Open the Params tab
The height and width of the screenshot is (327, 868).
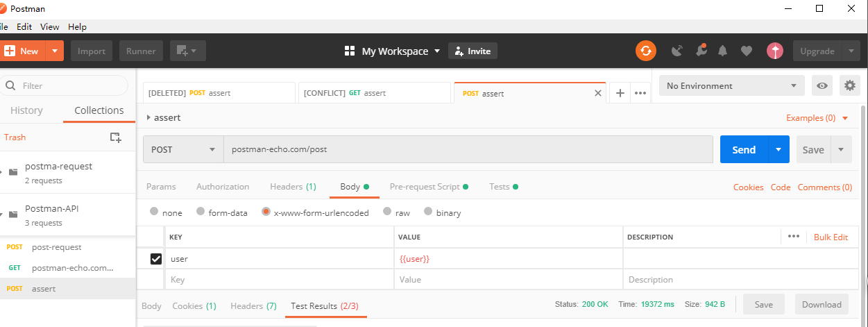(x=161, y=187)
